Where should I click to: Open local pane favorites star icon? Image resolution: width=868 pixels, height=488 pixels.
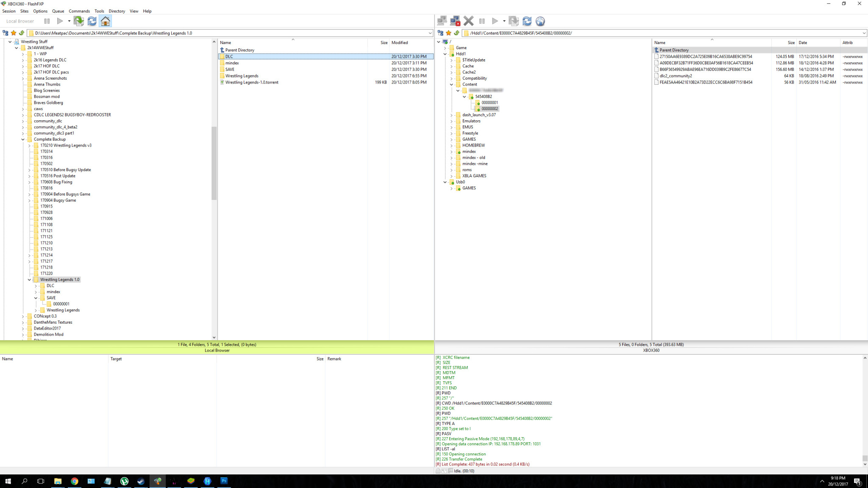click(14, 33)
